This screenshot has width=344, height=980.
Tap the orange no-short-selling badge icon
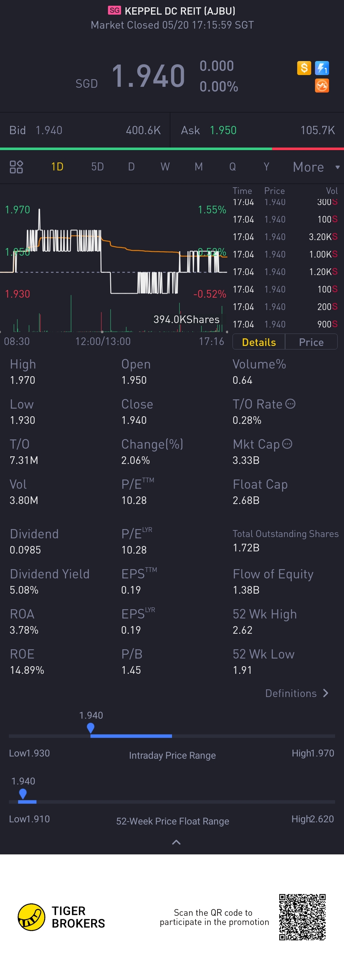pos(322,86)
